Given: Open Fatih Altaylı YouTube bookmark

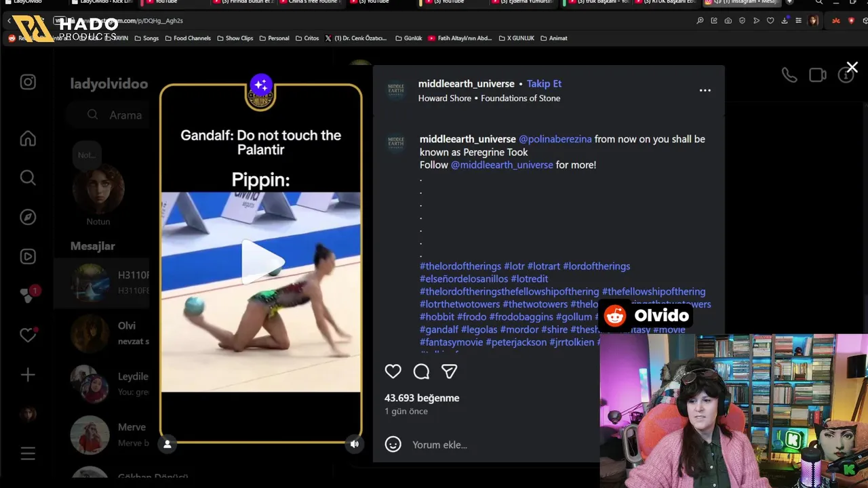Looking at the screenshot, I should (460, 38).
